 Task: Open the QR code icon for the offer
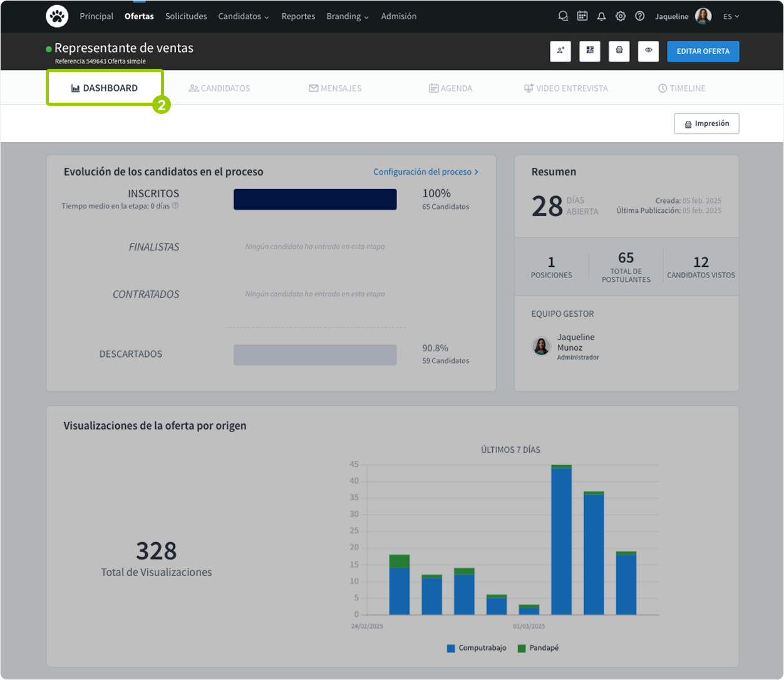[589, 51]
